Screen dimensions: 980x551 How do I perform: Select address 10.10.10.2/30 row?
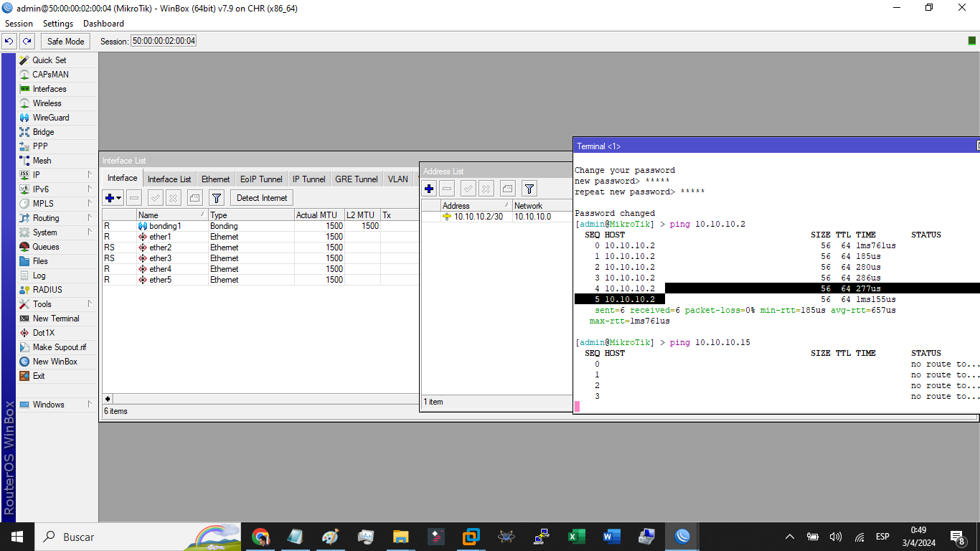tap(497, 217)
